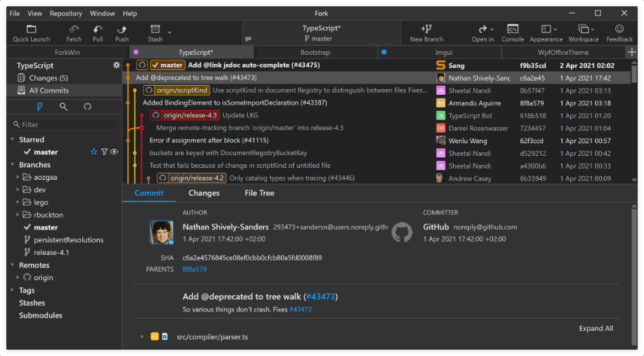Select the release-4.1 branch

pyautogui.click(x=51, y=253)
